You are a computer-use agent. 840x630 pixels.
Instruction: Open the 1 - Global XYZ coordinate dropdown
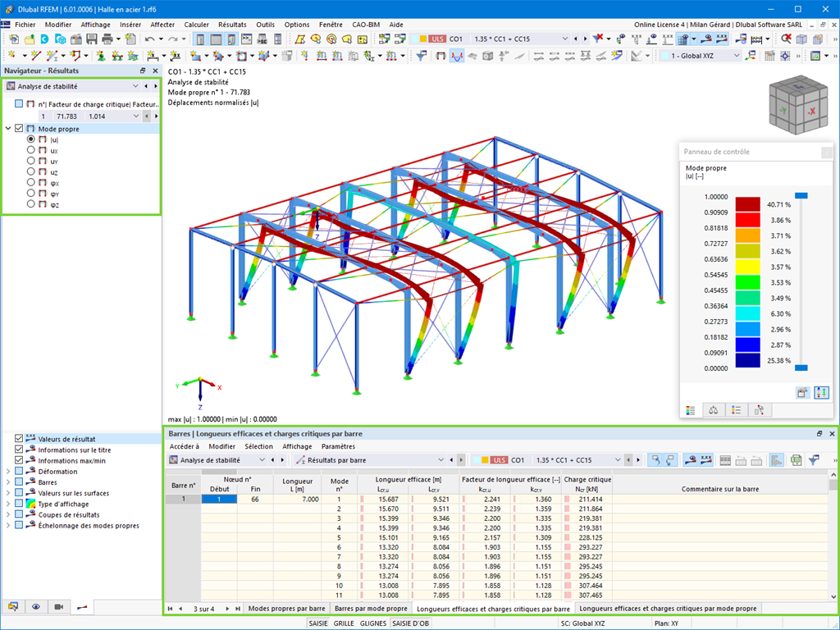pyautogui.click(x=701, y=56)
